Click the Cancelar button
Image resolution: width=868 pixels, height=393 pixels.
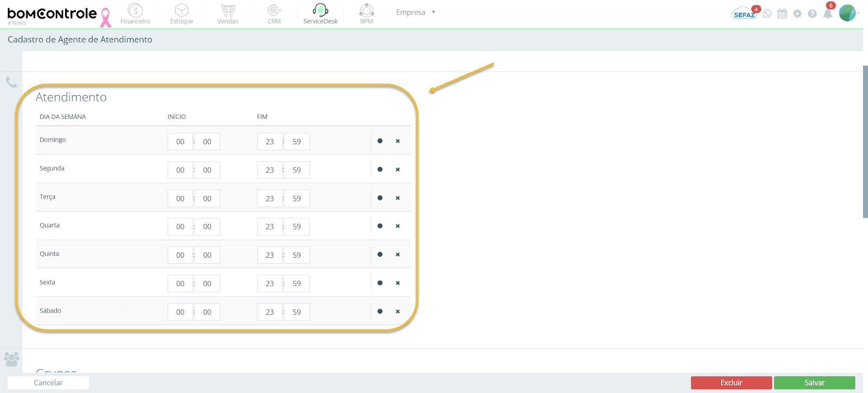tap(48, 383)
